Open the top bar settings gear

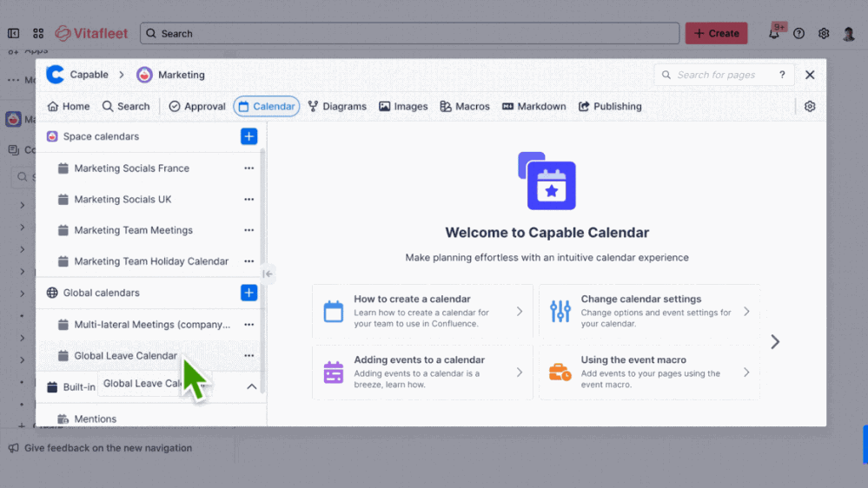coord(824,33)
